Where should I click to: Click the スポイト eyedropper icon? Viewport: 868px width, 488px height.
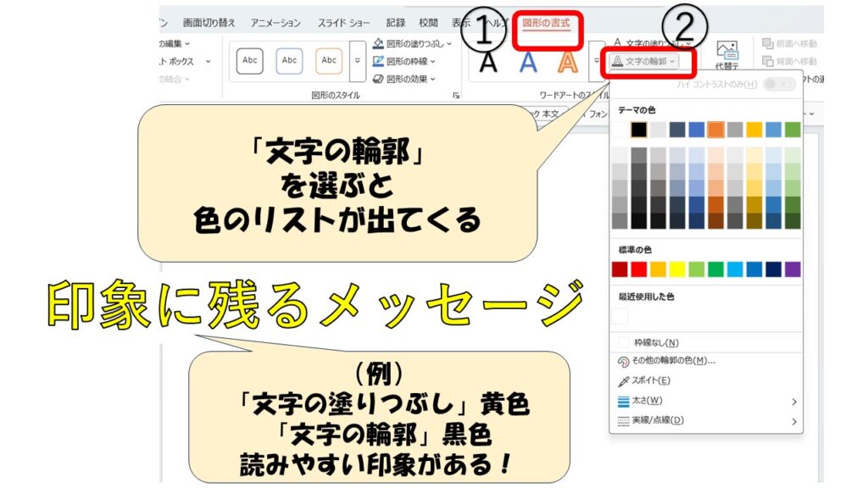(623, 381)
